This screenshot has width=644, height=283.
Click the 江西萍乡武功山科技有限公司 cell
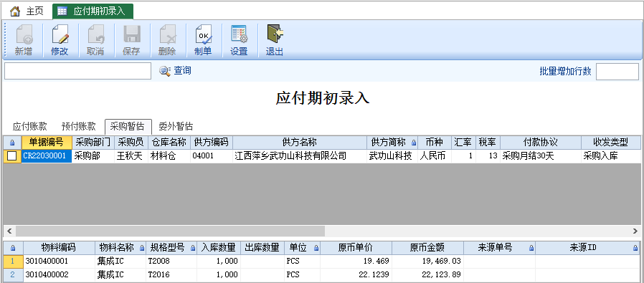point(300,156)
